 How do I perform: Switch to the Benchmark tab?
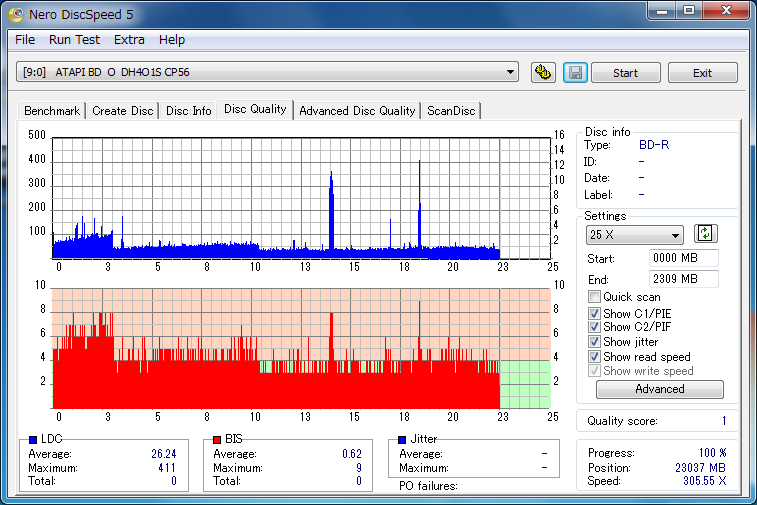pos(52,111)
